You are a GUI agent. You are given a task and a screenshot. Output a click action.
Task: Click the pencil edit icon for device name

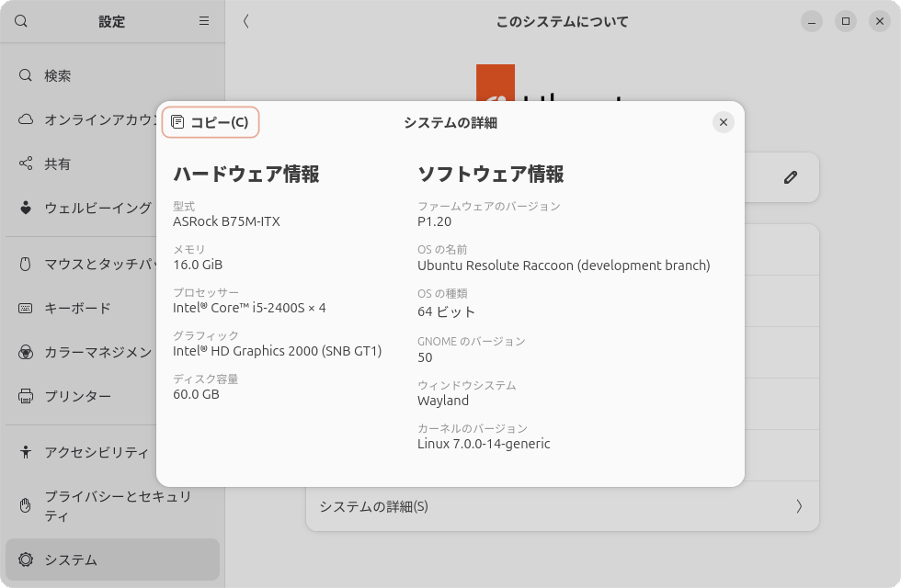point(790,177)
